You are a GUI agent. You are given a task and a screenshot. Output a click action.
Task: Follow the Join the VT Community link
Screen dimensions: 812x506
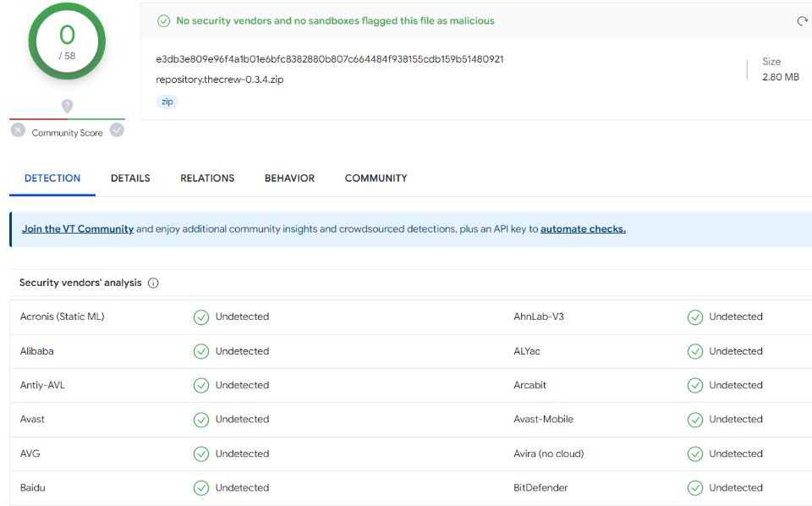click(x=78, y=229)
